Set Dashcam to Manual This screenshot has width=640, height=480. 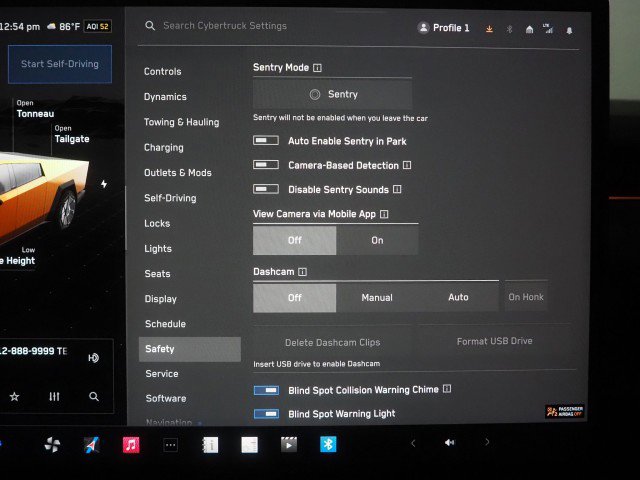coord(377,298)
